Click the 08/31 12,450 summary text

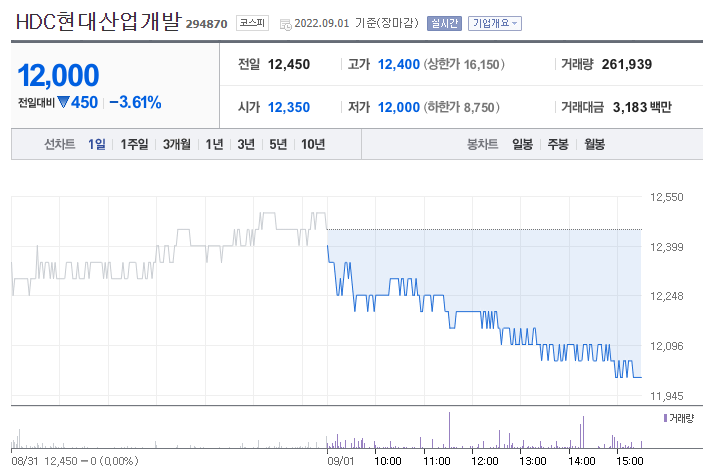[x=75, y=461]
